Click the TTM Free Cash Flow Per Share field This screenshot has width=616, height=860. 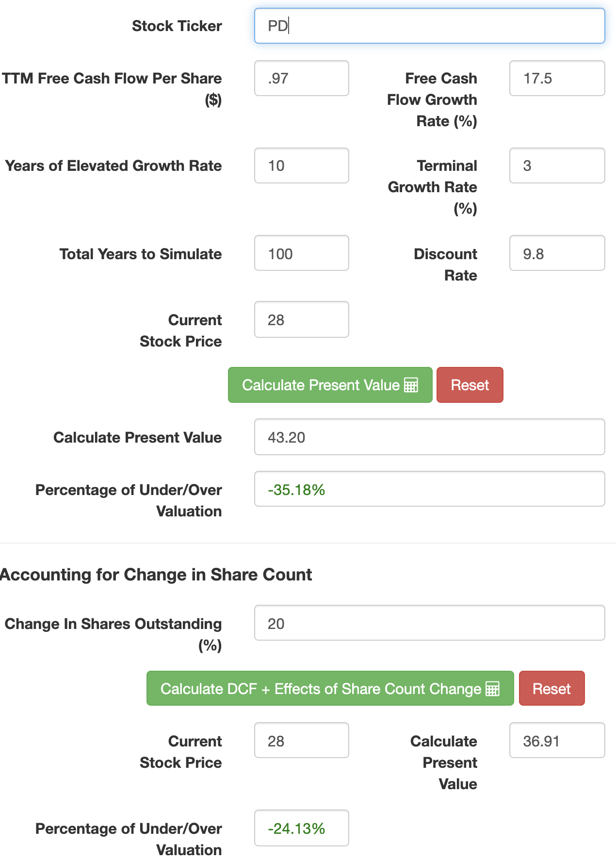301,78
